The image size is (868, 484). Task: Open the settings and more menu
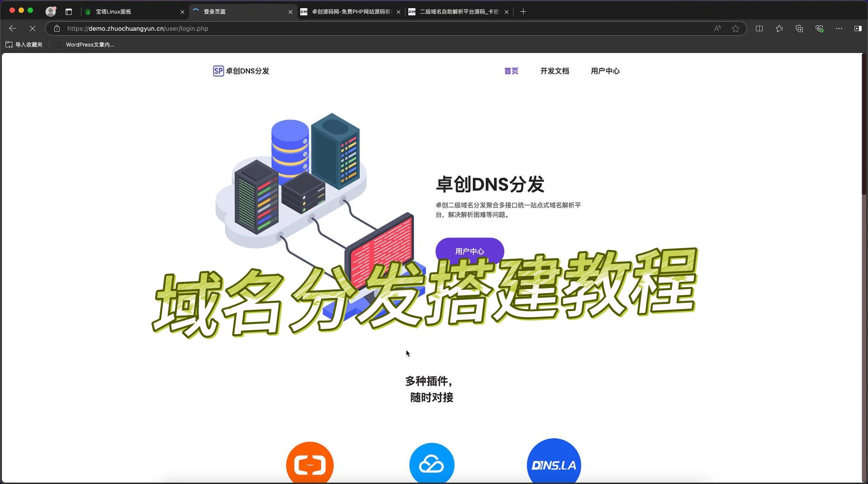(x=839, y=28)
